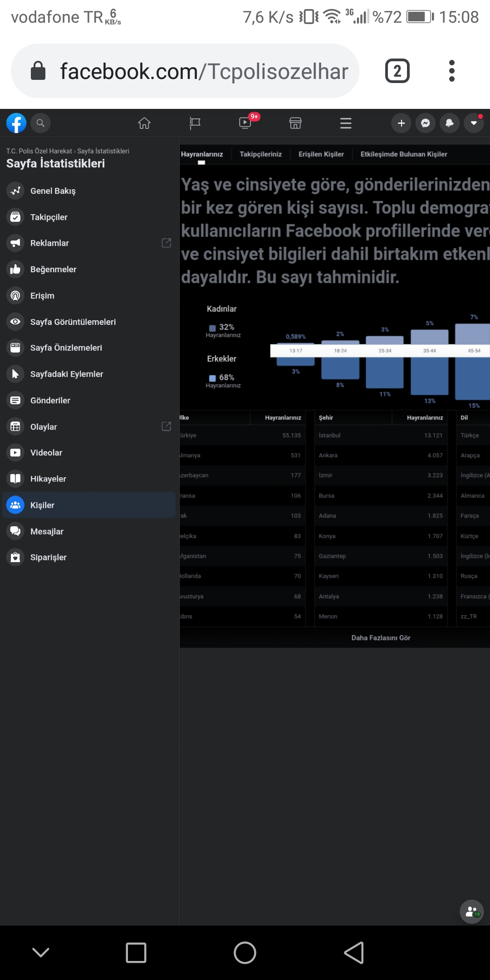Open the notifications bell
490x980 pixels.
point(450,123)
